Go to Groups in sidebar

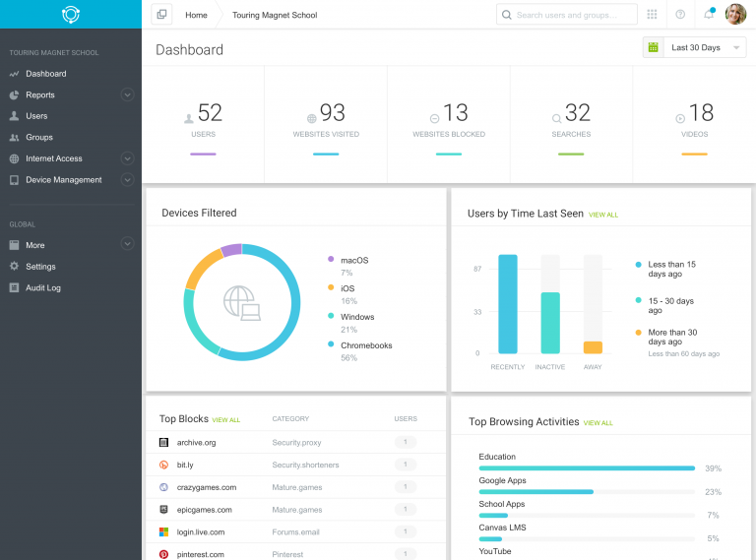pyautogui.click(x=39, y=138)
